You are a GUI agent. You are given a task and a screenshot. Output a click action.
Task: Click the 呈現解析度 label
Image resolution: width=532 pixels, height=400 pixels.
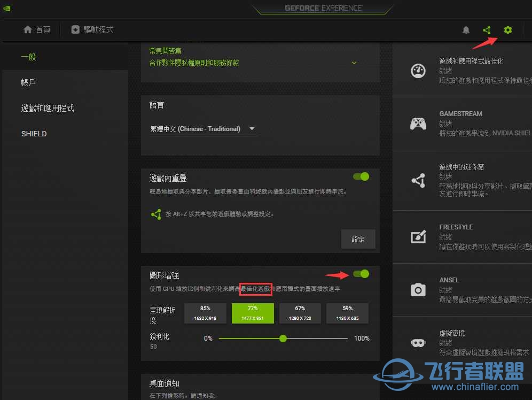pos(162,315)
